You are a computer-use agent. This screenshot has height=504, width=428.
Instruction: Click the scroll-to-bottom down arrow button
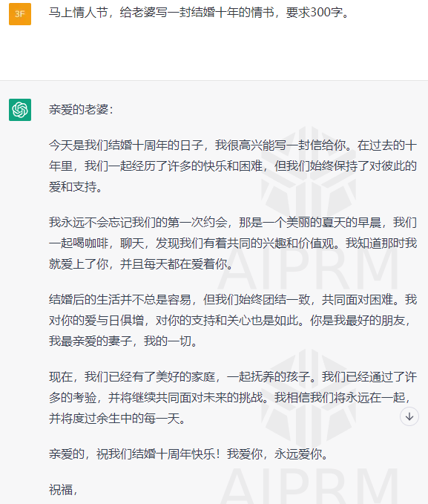pos(409,416)
